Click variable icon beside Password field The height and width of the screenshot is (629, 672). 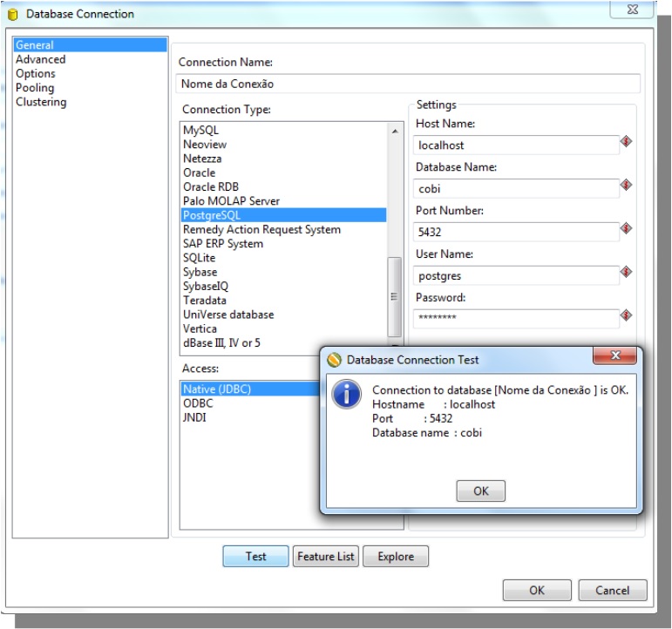click(626, 315)
